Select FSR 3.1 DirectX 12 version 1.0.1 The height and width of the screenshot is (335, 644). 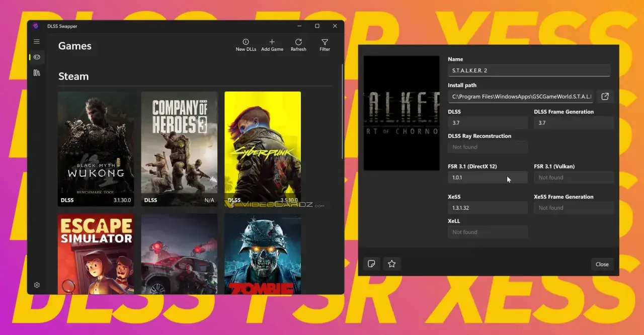[488, 178]
